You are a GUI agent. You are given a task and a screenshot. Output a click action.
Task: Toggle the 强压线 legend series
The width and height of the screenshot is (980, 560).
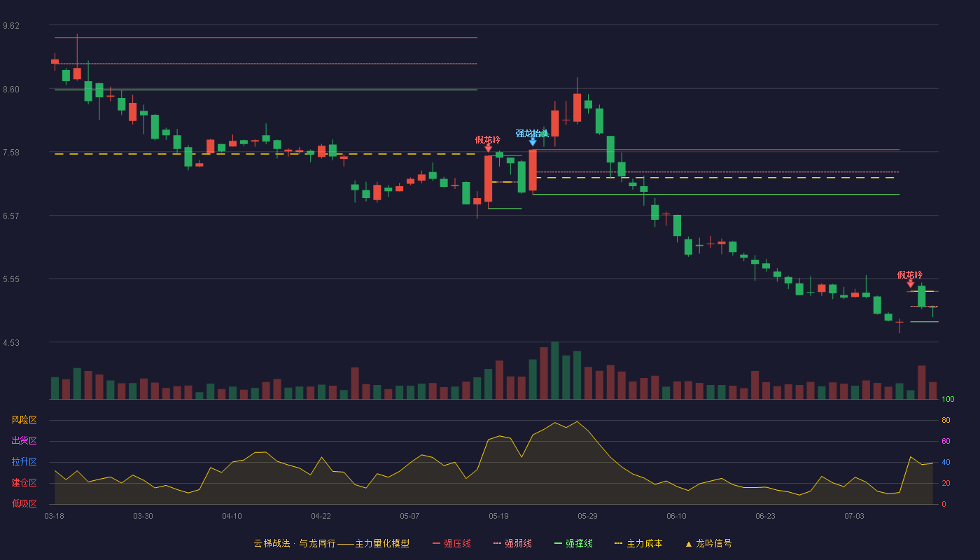coord(451,543)
